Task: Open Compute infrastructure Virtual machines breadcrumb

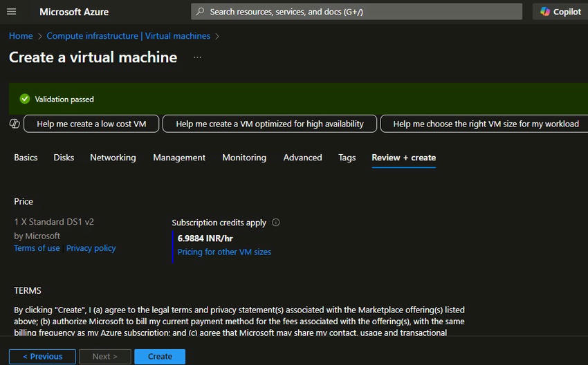Action: tap(128, 36)
